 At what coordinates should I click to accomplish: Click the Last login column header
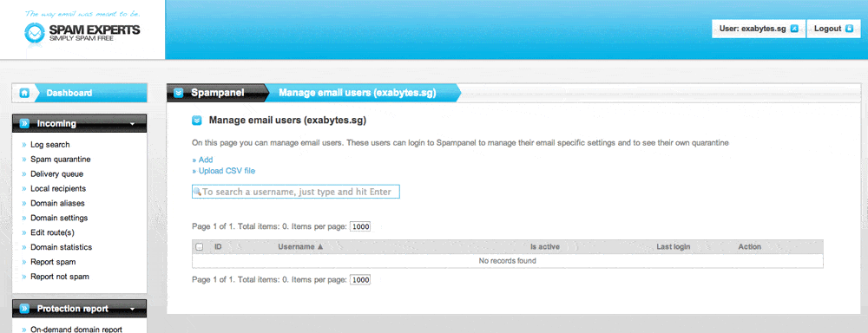click(674, 246)
